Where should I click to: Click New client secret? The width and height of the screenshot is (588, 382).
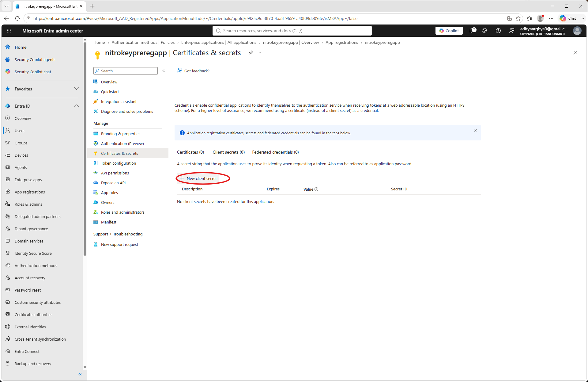tap(198, 178)
